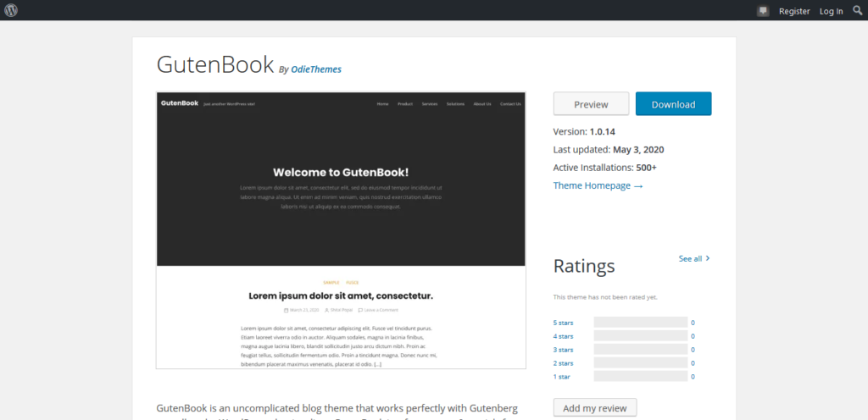Click the Ratings heading
Screen dimensions: 868x420
584,266
